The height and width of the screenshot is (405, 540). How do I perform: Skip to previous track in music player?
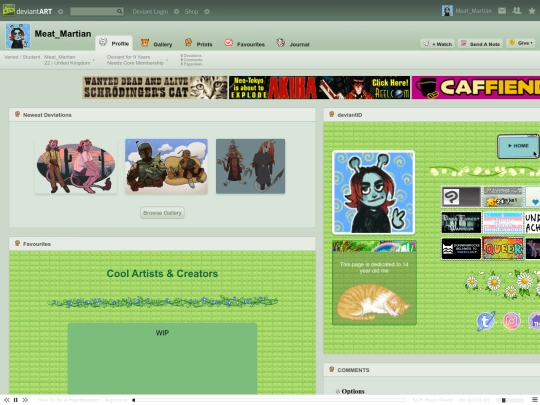[7, 400]
